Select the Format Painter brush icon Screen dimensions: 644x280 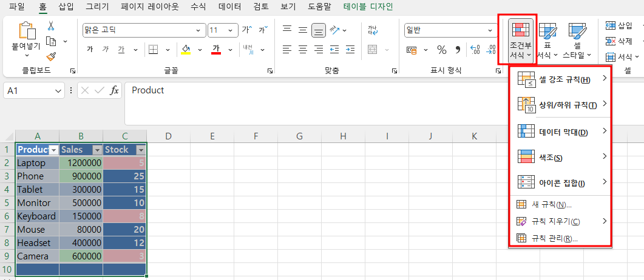click(x=51, y=56)
